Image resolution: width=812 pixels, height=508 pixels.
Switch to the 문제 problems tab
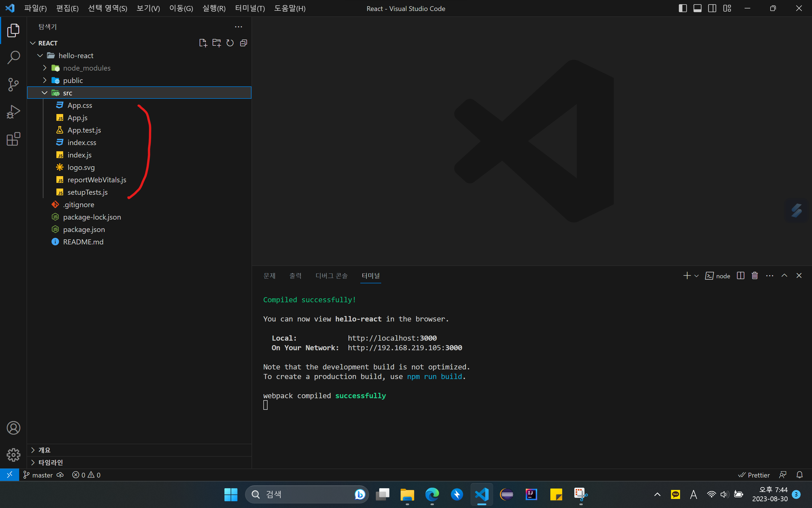(270, 276)
